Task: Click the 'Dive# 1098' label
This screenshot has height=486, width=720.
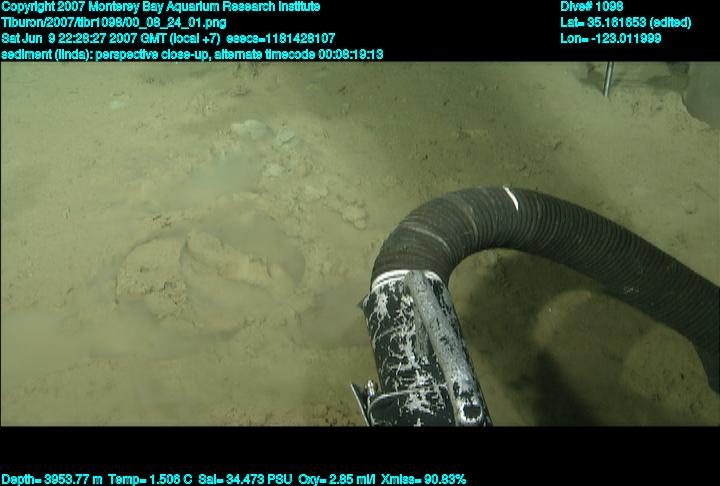Action: [591, 6]
